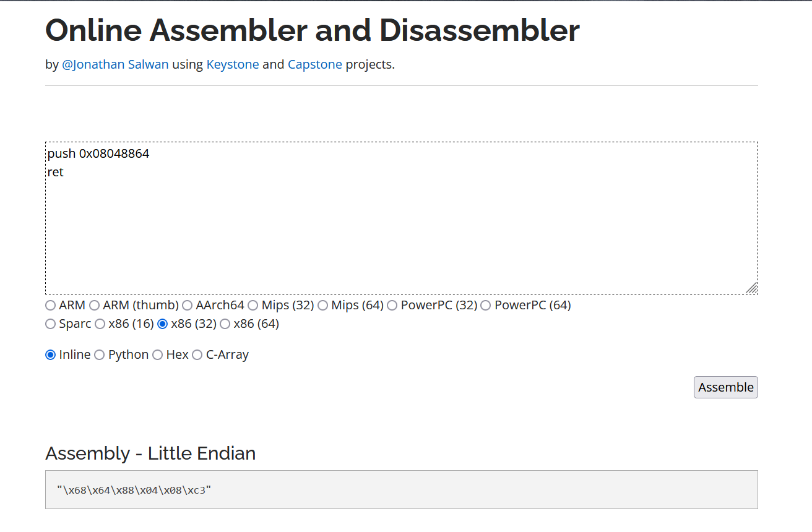Screen dimensions: 812x532
Task: Choose ARM (thumb) architecture option
Action: coord(94,306)
